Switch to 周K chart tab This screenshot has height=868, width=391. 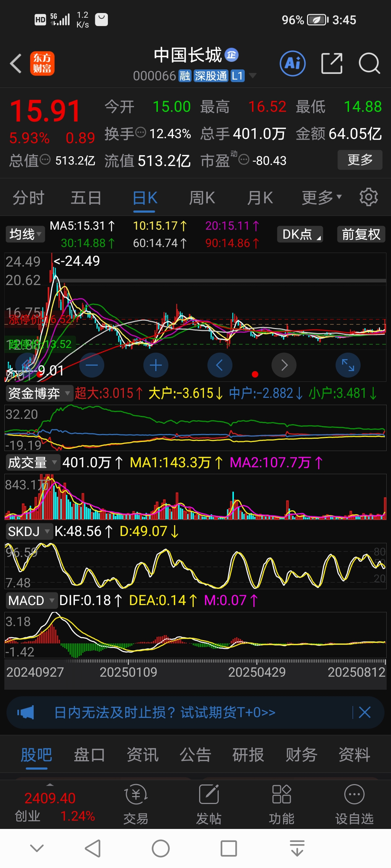coord(202,198)
